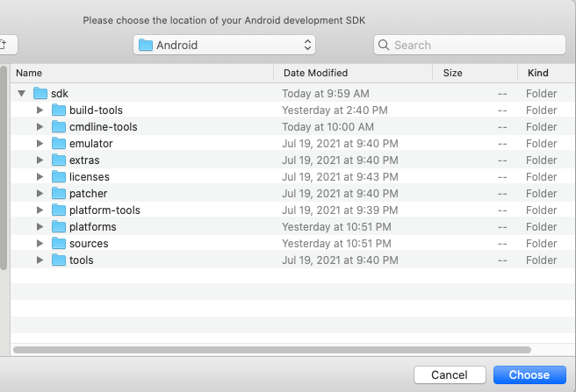
Task: Expand the extras folder triangle
Action: click(40, 160)
